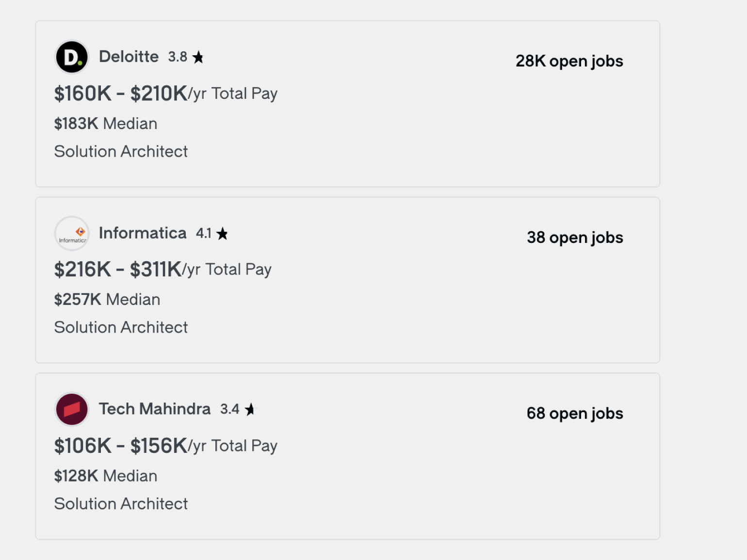Open the Informatica company name link
The height and width of the screenshot is (560, 747).
143,233
